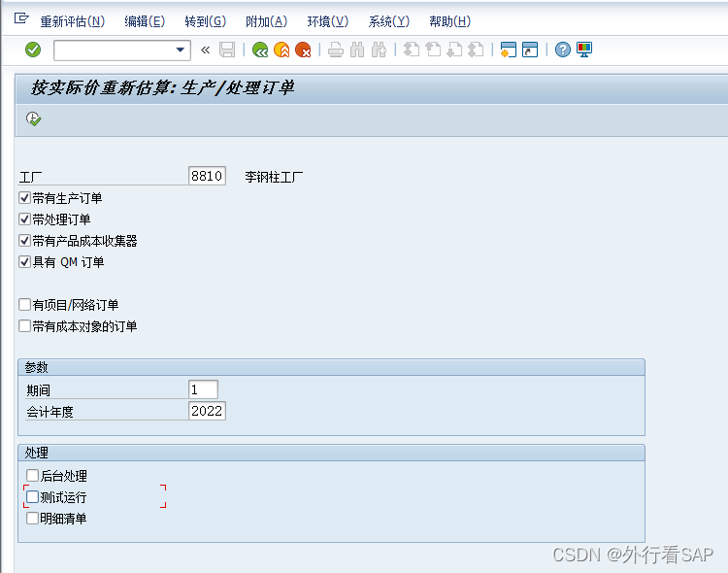Viewport: 728px width, 573px height.
Task: Click the plant name text 李钢柱工厂
Action: [x=274, y=177]
